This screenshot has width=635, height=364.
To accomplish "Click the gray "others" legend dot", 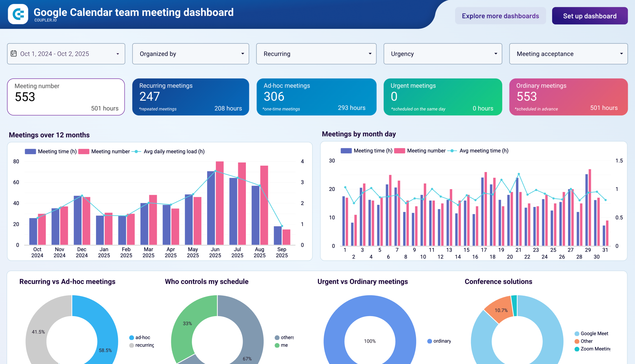I will click(x=277, y=337).
